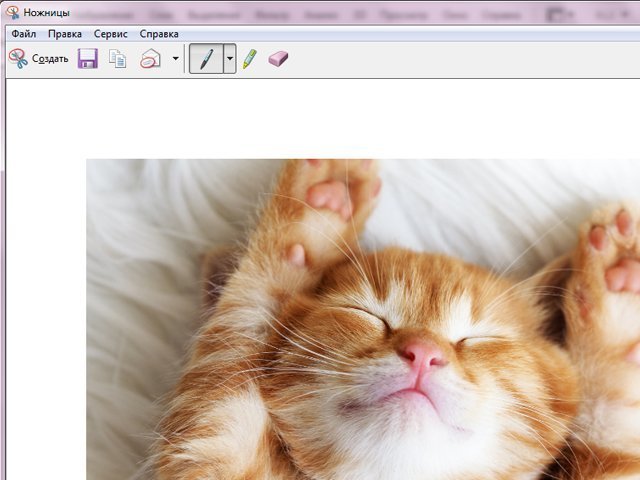Select the pink Eraser tool

pyautogui.click(x=278, y=59)
